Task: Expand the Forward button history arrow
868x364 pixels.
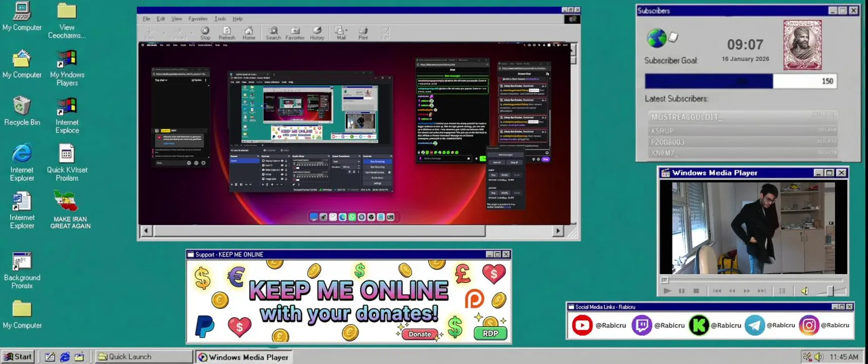Action: tap(190, 33)
